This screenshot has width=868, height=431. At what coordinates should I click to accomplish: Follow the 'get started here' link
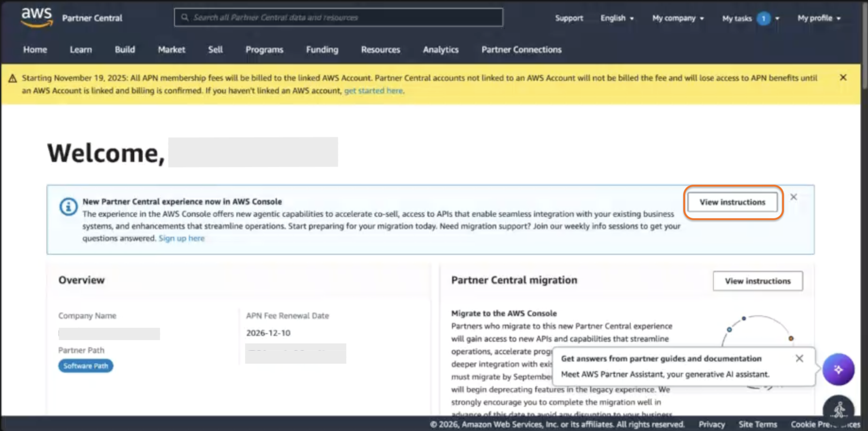tap(373, 91)
